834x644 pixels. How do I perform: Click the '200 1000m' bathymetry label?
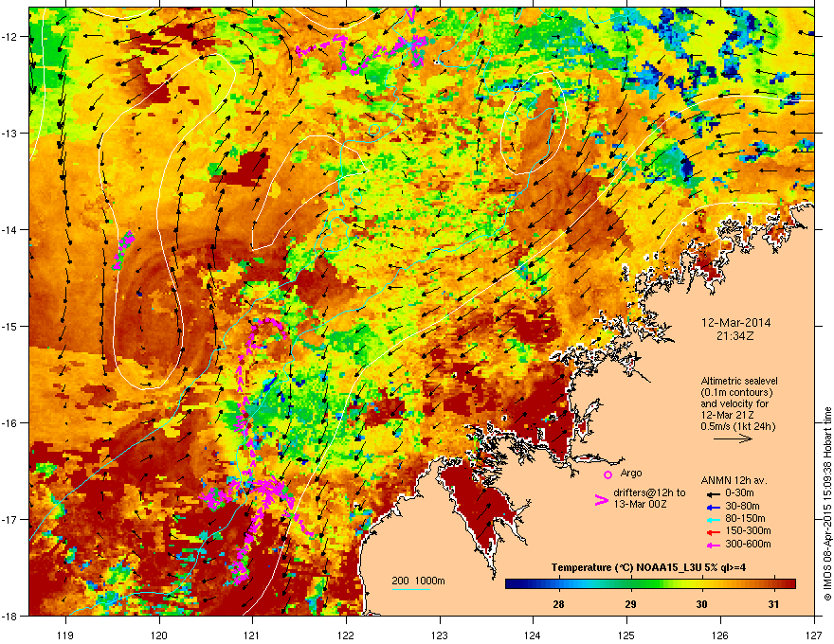(418, 581)
